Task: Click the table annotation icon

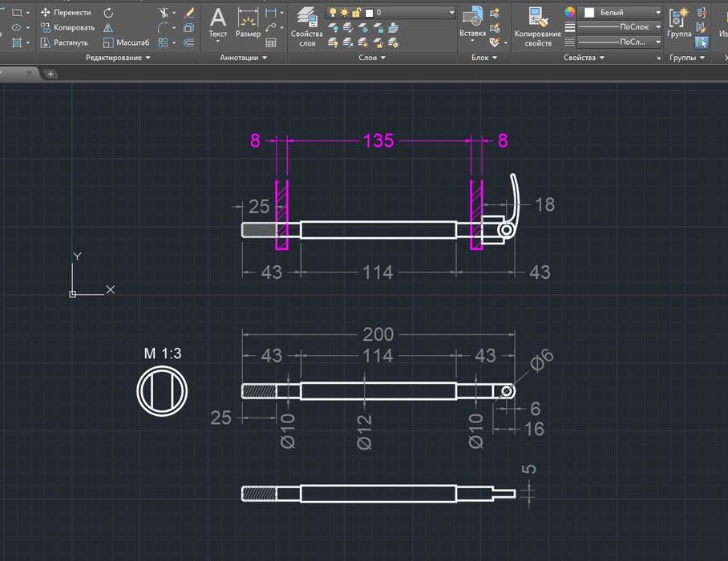Action: [271, 42]
